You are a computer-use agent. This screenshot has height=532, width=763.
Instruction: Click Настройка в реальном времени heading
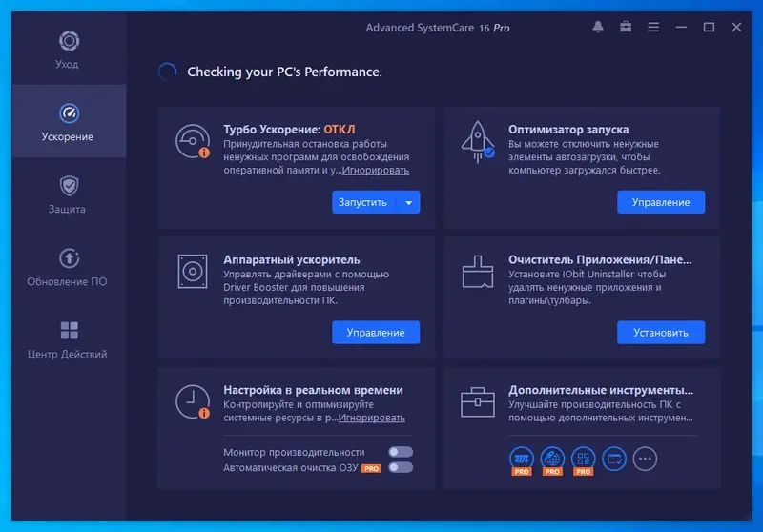(313, 390)
